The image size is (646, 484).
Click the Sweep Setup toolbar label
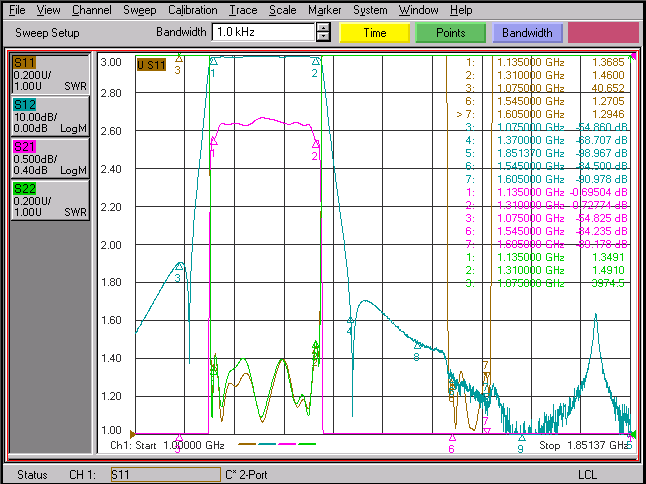tap(47, 33)
